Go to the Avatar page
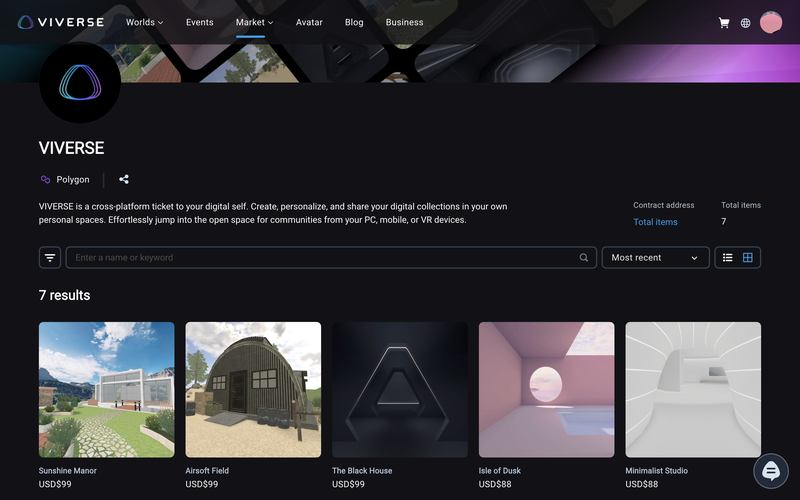The height and width of the screenshot is (500, 800). 309,22
